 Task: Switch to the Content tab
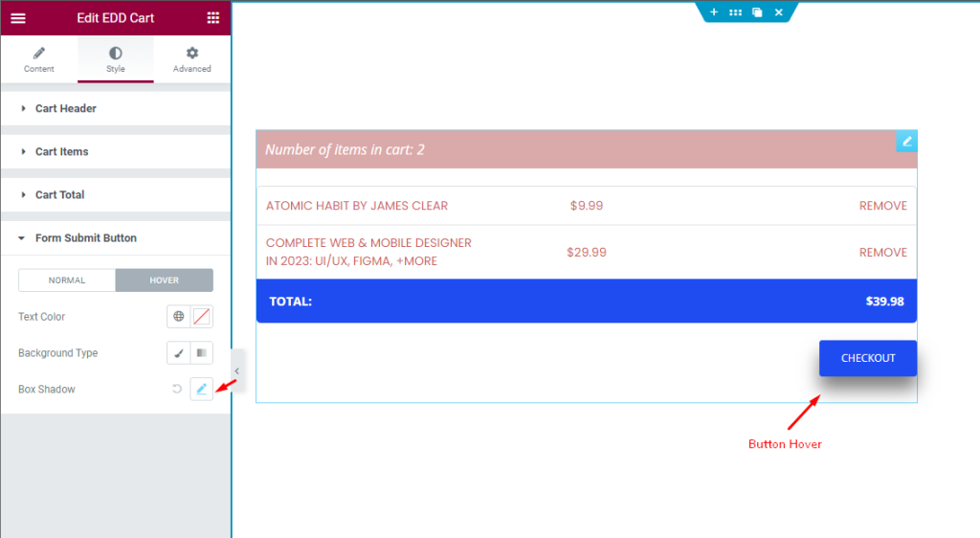(x=38, y=59)
